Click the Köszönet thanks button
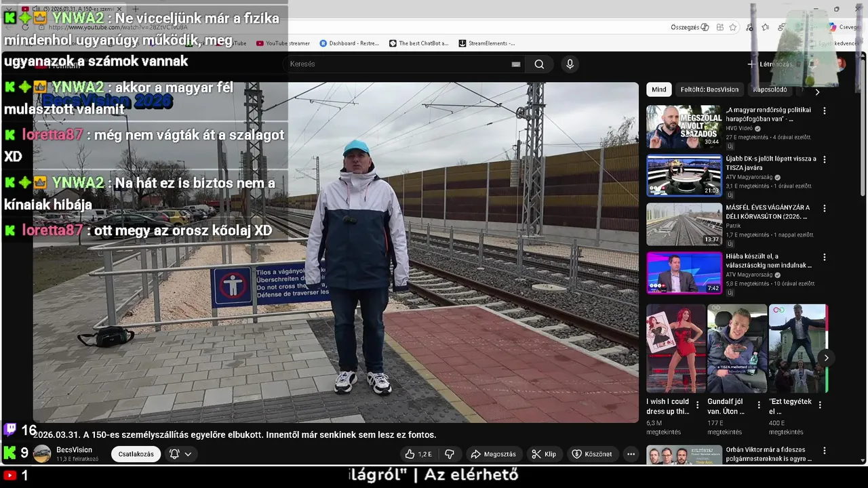Image resolution: width=868 pixels, height=488 pixels. pos(591,454)
